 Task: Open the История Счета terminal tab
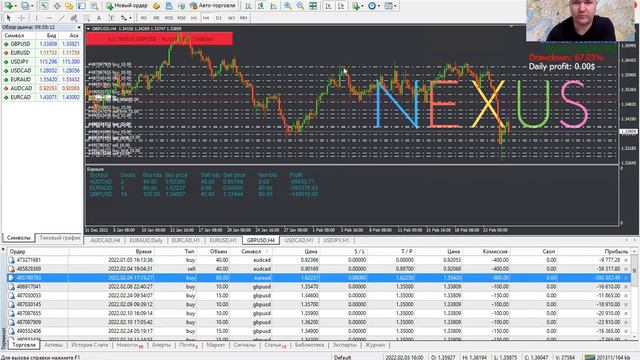(89, 345)
